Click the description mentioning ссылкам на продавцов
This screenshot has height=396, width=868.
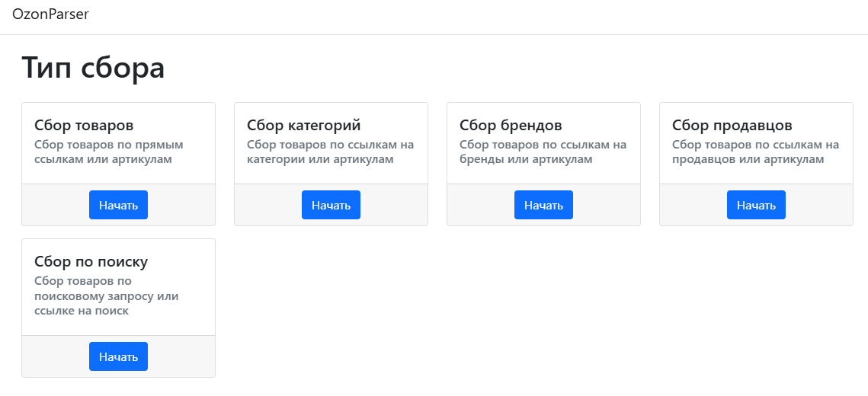(x=755, y=152)
